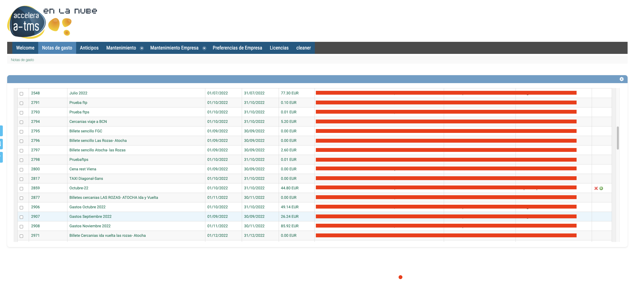The width and height of the screenshot is (644, 284).
Task: Click amount 77.30 EUR
Action: [290, 93]
